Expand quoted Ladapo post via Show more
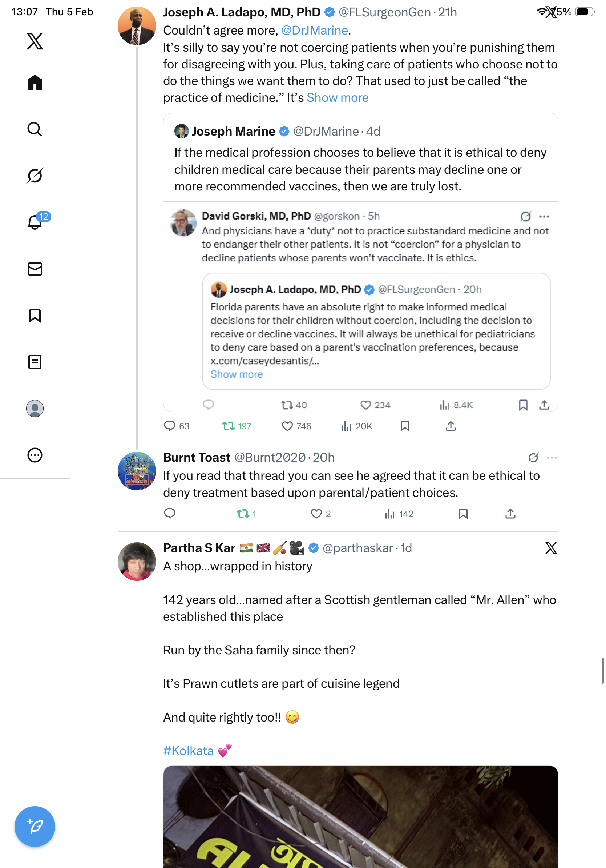Viewport: 606px width, 868px height. [x=237, y=374]
